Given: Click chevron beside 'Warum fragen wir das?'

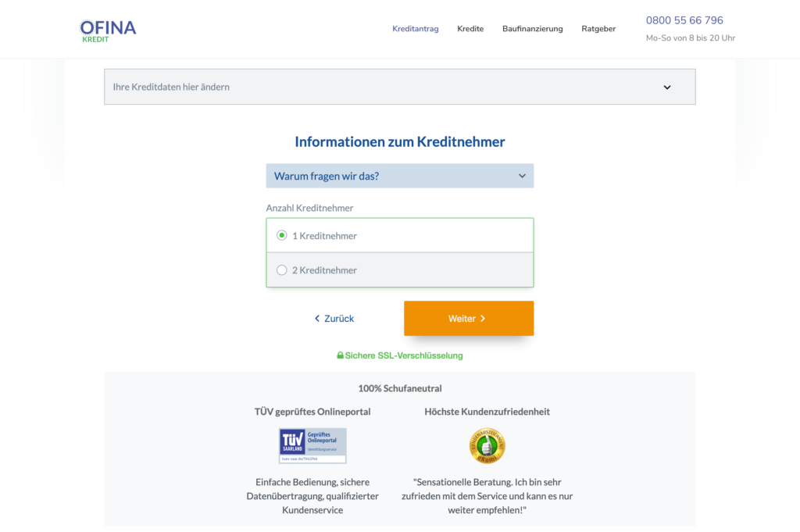Looking at the screenshot, I should click(522, 176).
